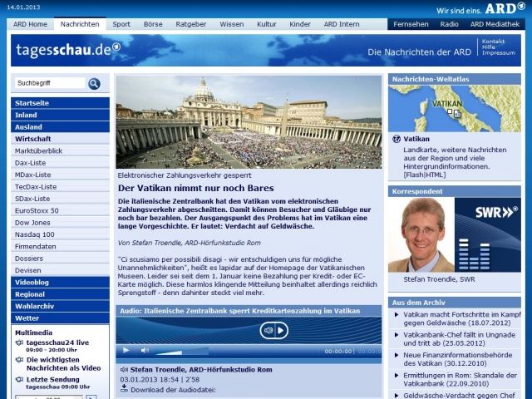Screen dimensions: 532x399
Task: Click arrow beside Neue Finanzinformationsbehörde
Action: tap(397, 355)
